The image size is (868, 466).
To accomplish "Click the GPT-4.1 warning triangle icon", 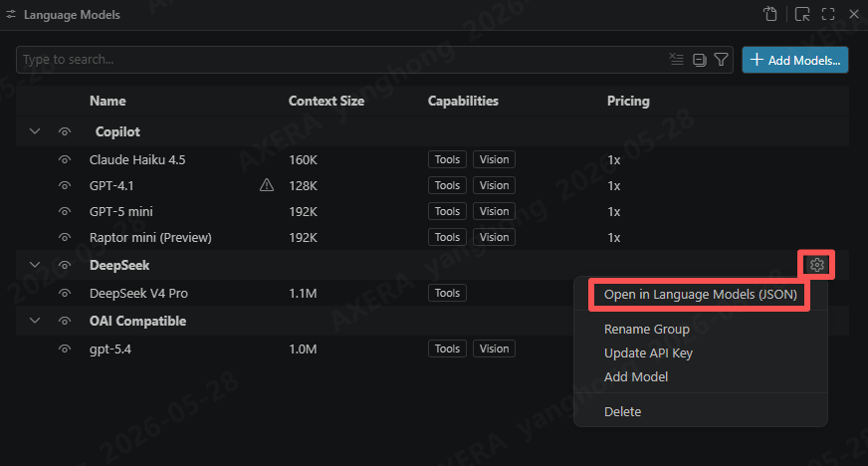I will point(267,185).
